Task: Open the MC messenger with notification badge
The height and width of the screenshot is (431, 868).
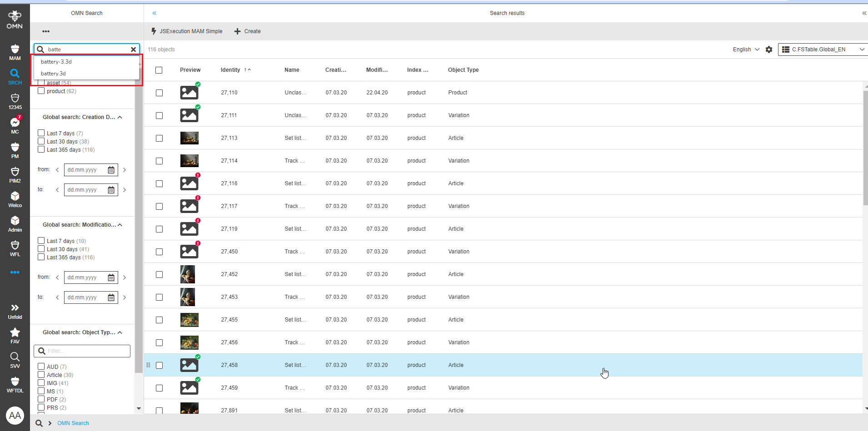Action: 15,123
